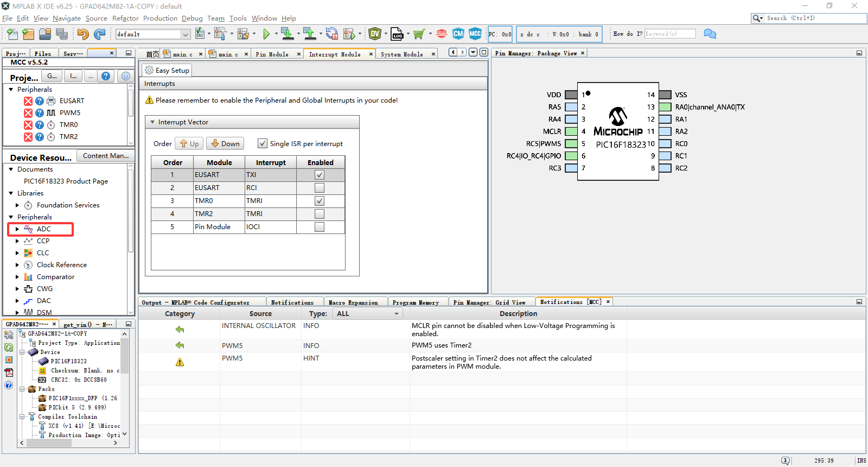Open the CM Content Manager icon

coord(458,34)
